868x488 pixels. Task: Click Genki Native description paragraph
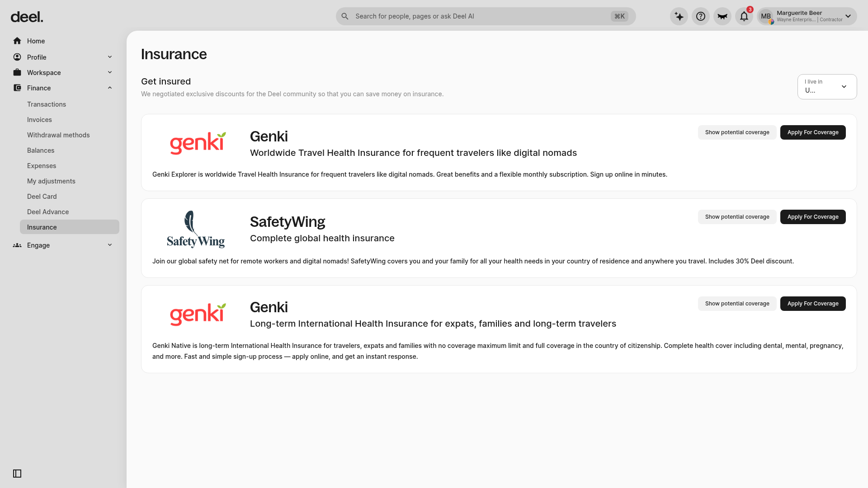(x=498, y=351)
